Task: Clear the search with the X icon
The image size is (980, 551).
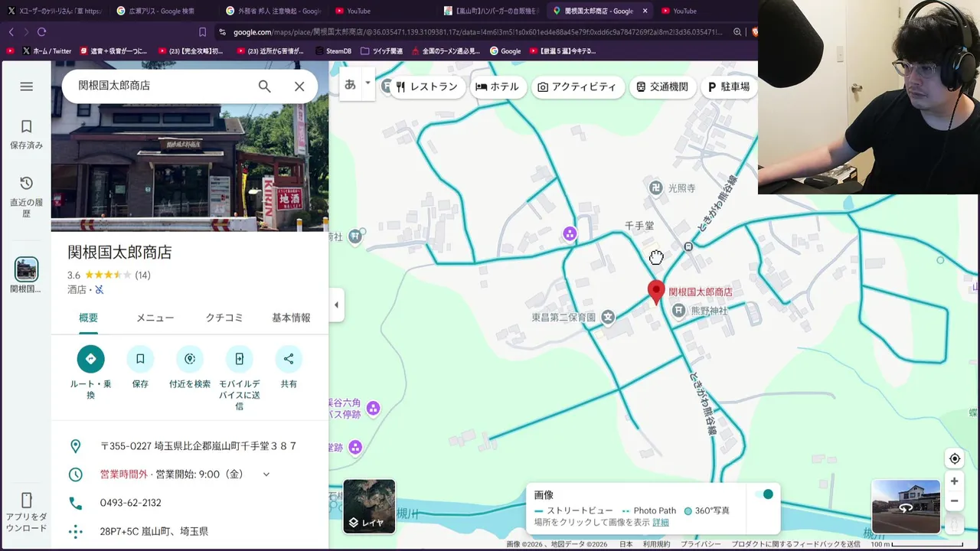Action: pyautogui.click(x=299, y=86)
